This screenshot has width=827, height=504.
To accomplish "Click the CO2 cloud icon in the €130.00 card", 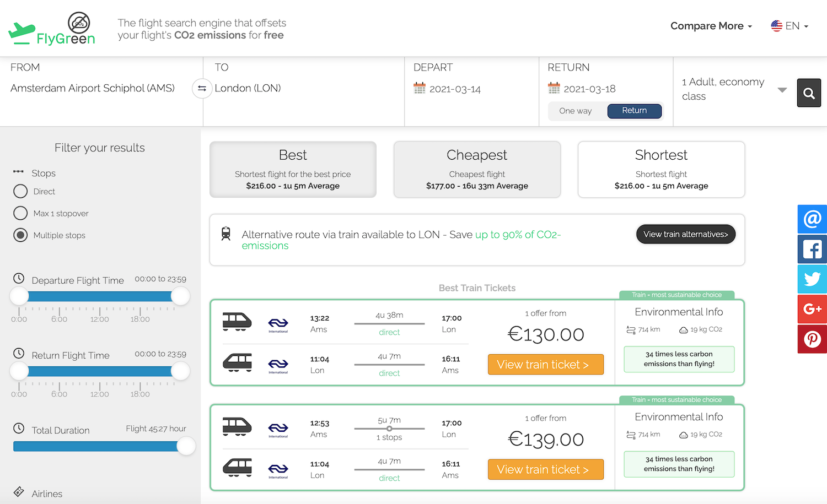I will pos(683,330).
